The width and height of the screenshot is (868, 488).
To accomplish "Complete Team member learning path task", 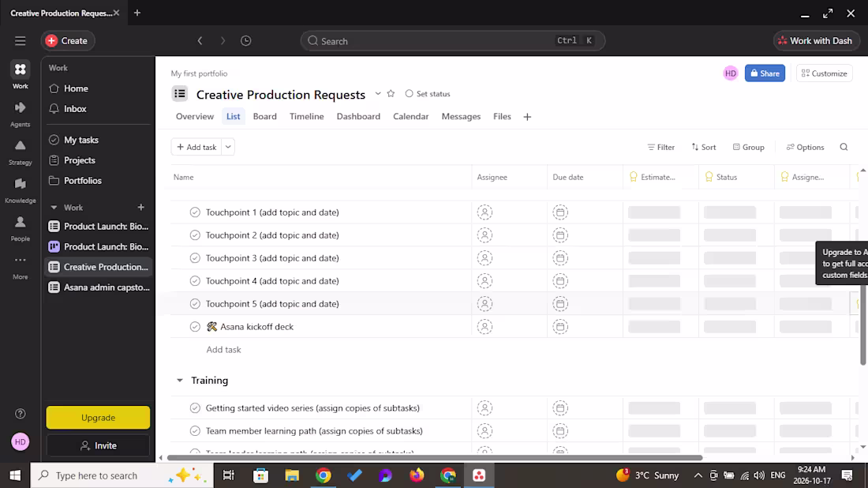I will pyautogui.click(x=195, y=431).
